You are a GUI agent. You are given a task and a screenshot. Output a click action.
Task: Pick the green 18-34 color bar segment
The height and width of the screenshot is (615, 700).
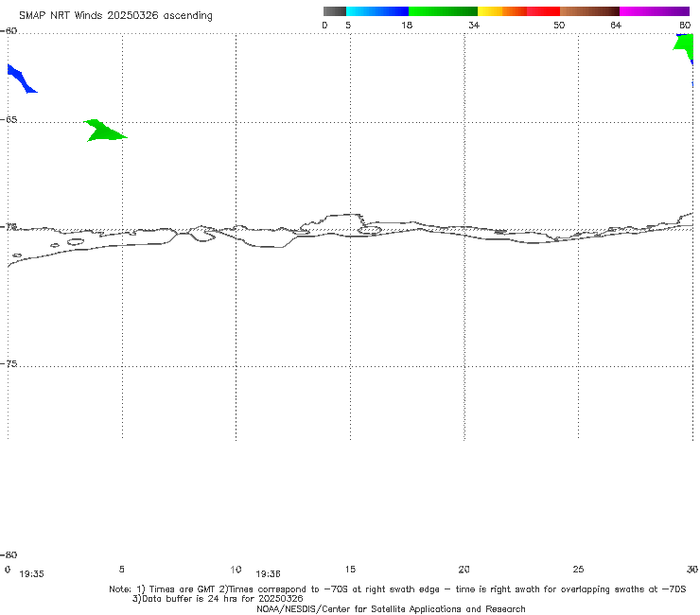(x=443, y=11)
